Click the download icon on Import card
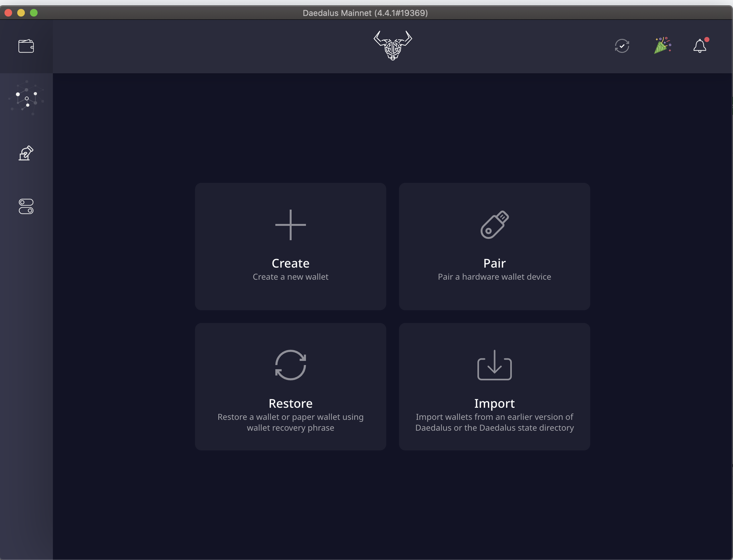The height and width of the screenshot is (560, 733). pos(494,364)
